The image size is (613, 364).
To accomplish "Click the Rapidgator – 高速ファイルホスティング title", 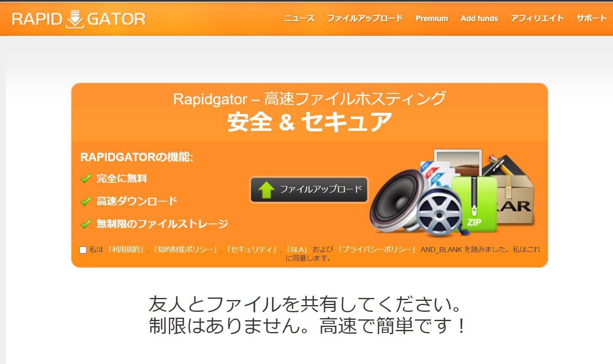I will 310,99.
